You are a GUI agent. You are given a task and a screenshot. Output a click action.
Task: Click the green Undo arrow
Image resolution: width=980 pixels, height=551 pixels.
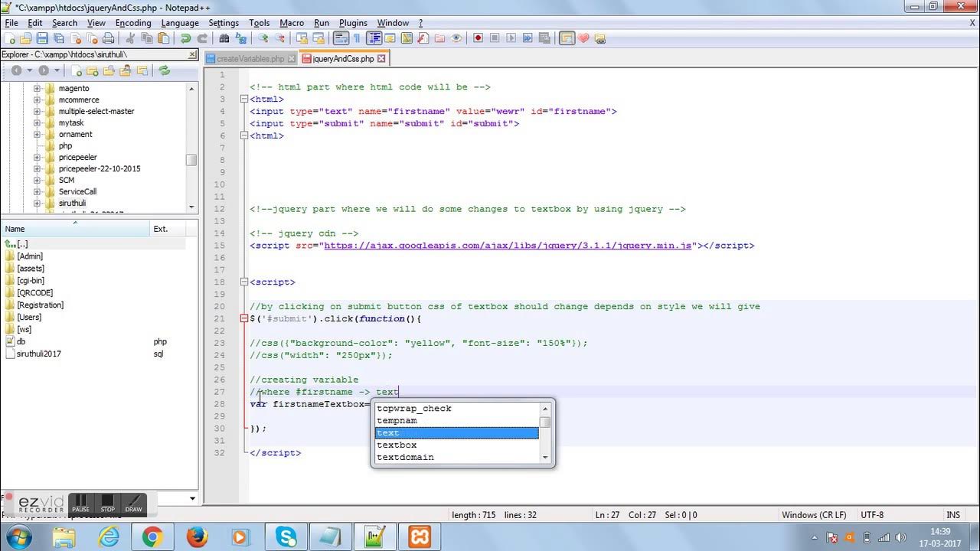[x=185, y=38]
